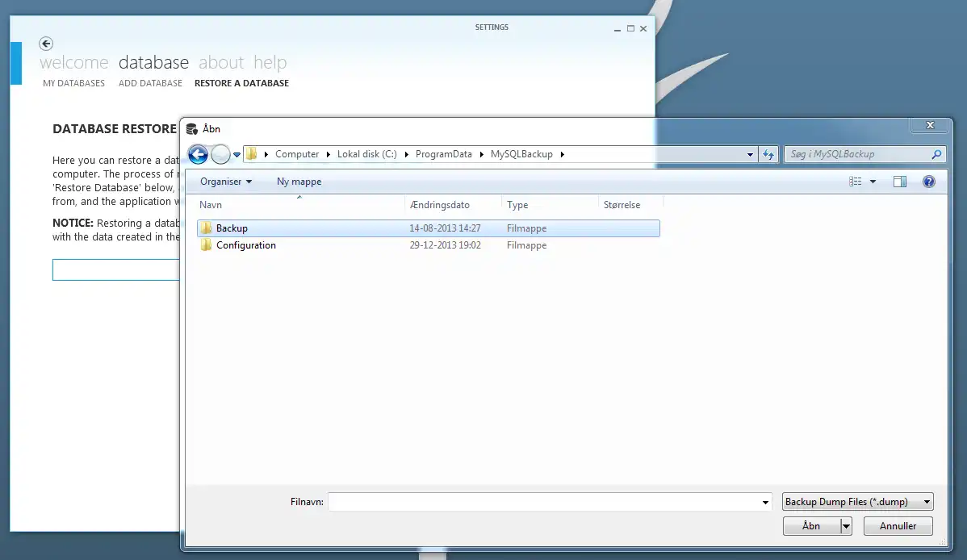This screenshot has height=560, width=967.
Task: Click the Backup folder icon
Action: tap(206, 228)
